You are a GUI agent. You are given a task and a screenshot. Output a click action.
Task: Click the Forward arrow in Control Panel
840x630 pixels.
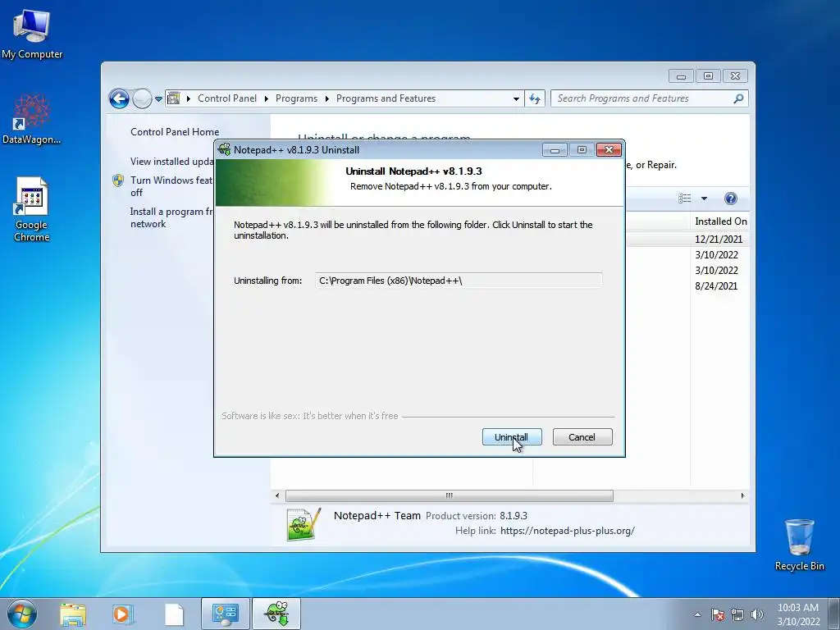click(x=142, y=98)
